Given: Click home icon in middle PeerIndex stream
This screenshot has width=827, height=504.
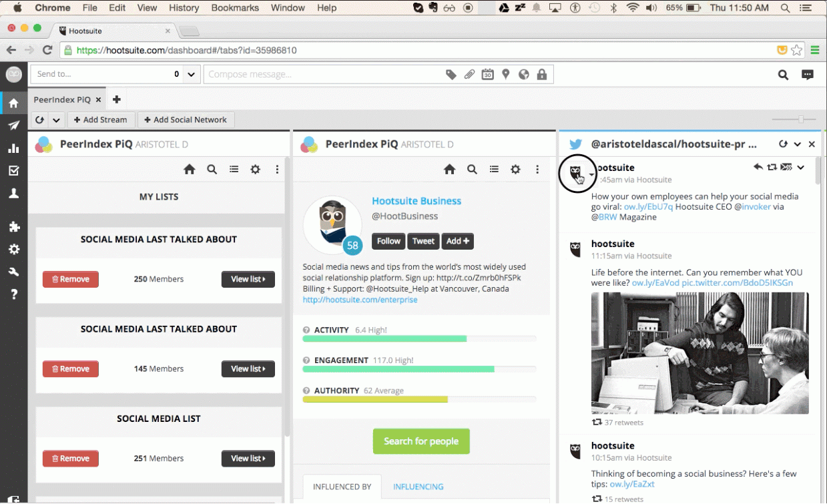Looking at the screenshot, I should tap(450, 170).
